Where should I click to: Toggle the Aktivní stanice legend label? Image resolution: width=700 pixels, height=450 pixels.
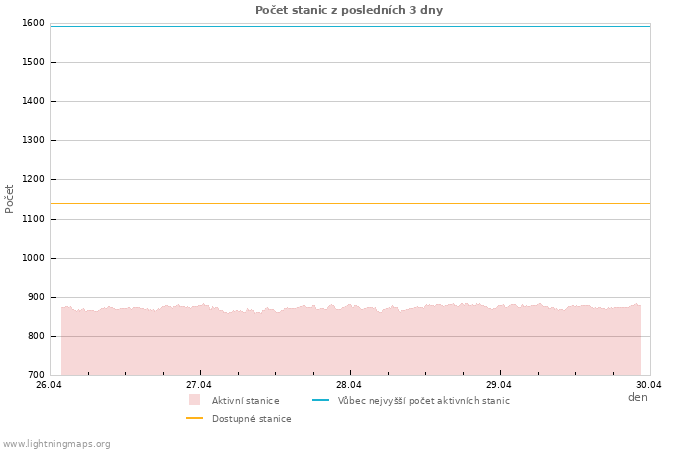point(245,401)
